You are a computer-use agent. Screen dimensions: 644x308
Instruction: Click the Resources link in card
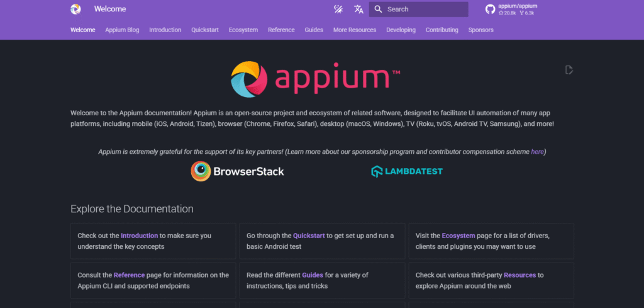520,275
